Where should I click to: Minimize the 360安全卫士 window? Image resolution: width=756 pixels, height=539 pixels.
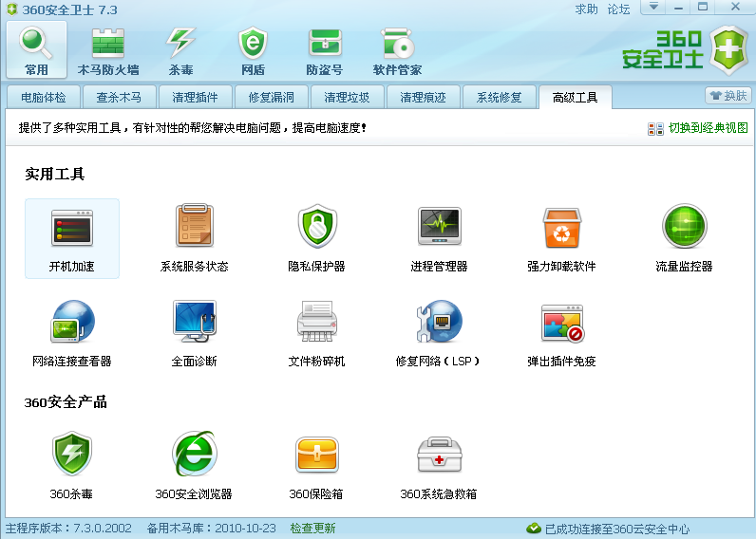[x=679, y=8]
